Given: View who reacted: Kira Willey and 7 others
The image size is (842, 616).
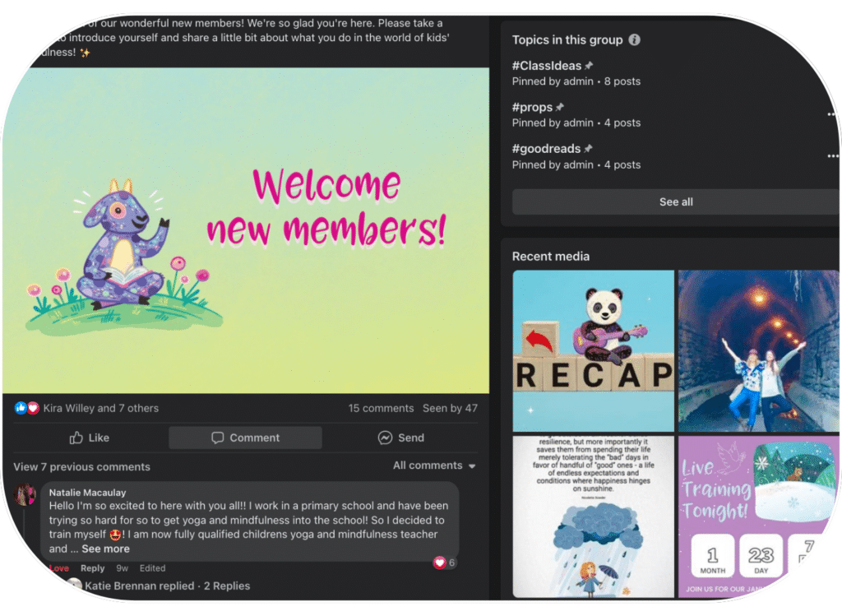Looking at the screenshot, I should (x=101, y=408).
